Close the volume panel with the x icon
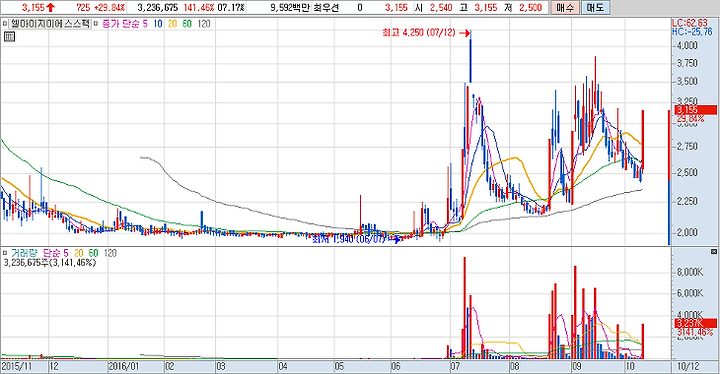The width and height of the screenshot is (720, 374). coord(713,252)
